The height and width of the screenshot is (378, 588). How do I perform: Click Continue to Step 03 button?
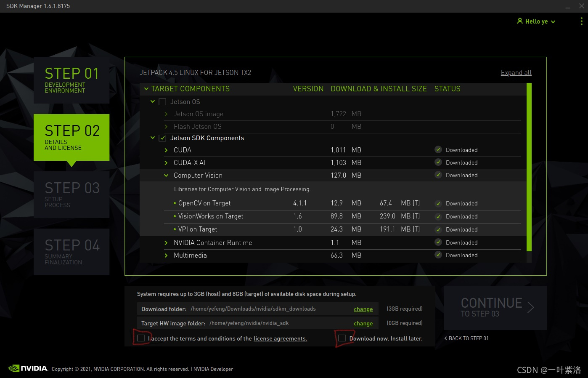click(x=495, y=308)
